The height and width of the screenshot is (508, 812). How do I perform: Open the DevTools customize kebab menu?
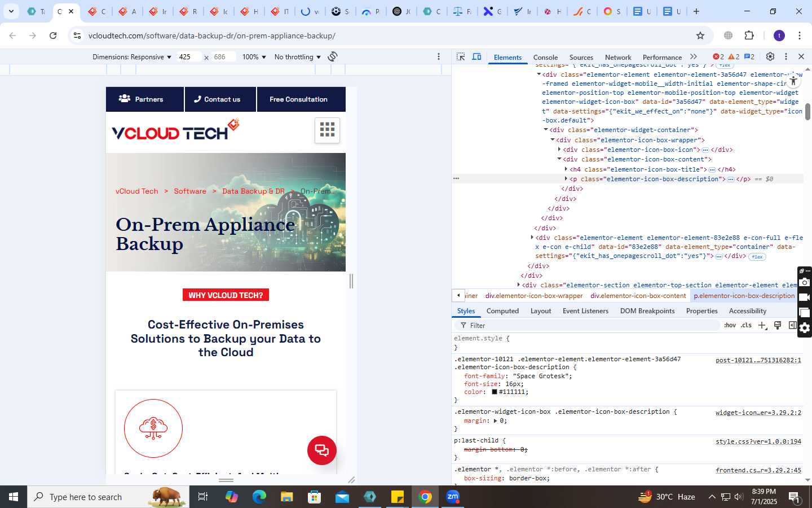pyautogui.click(x=785, y=56)
